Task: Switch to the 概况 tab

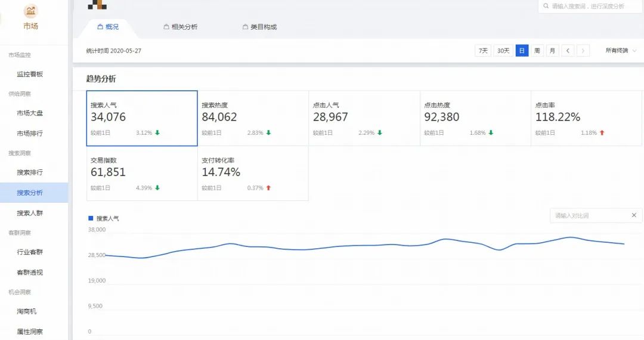Action: (x=108, y=27)
